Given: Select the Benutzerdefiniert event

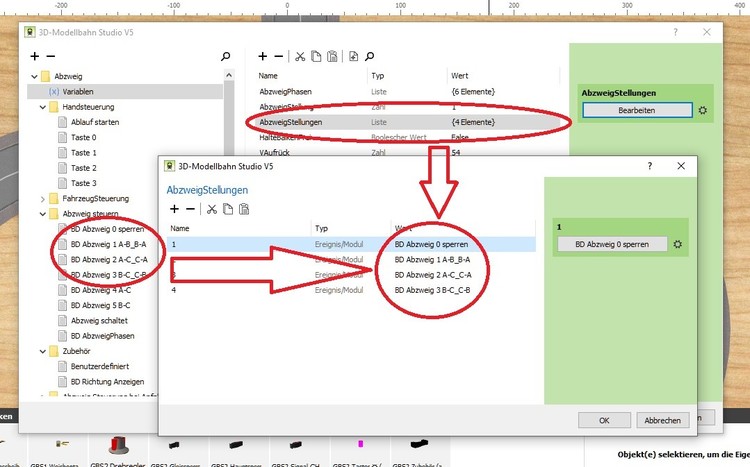Looking at the screenshot, I should [x=99, y=367].
